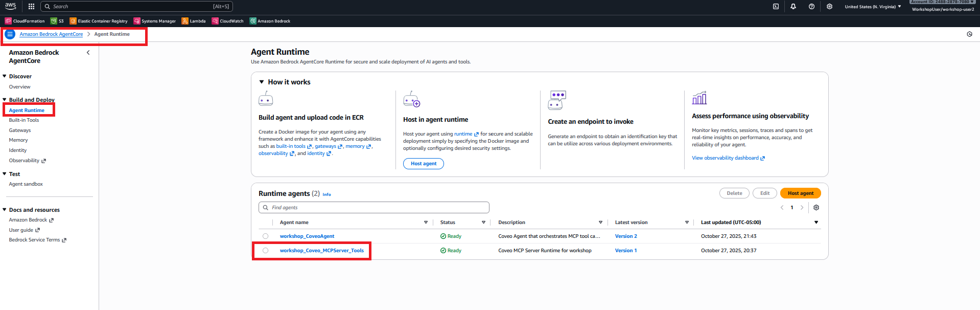The width and height of the screenshot is (980, 310).
Task: Open the Amazon Bedrock shortcut
Action: click(x=270, y=21)
